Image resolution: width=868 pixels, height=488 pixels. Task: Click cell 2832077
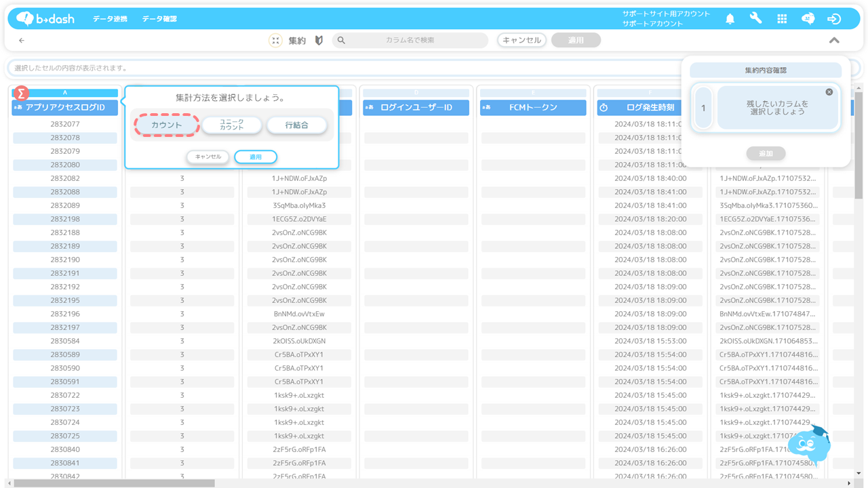click(x=65, y=124)
